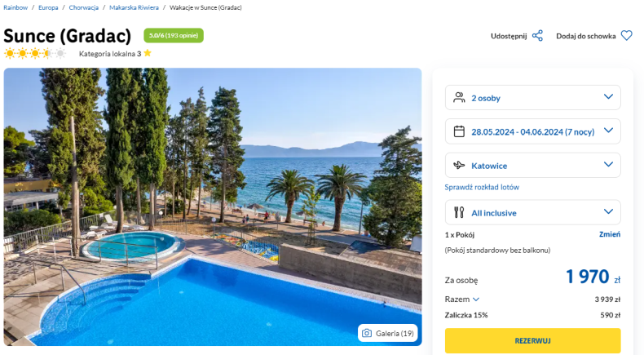The image size is (644, 355).
Task: Click the camera icon in the Galeria button
Action: tap(367, 333)
